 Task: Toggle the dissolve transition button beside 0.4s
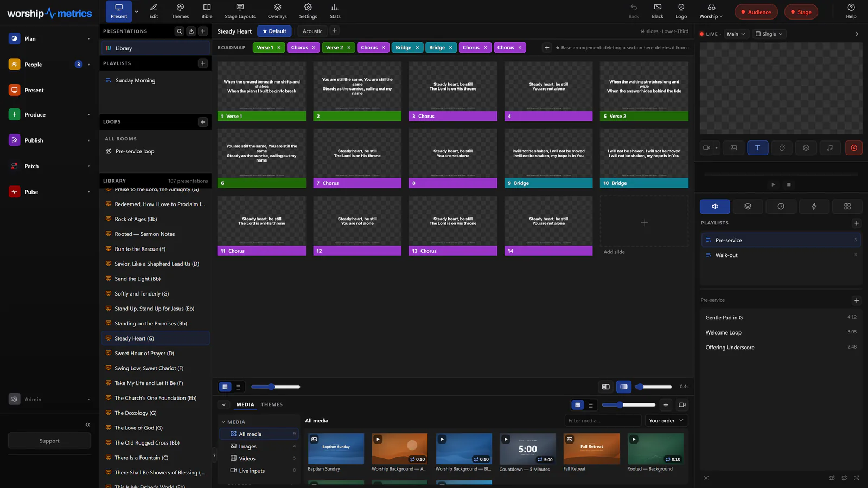[x=624, y=387]
